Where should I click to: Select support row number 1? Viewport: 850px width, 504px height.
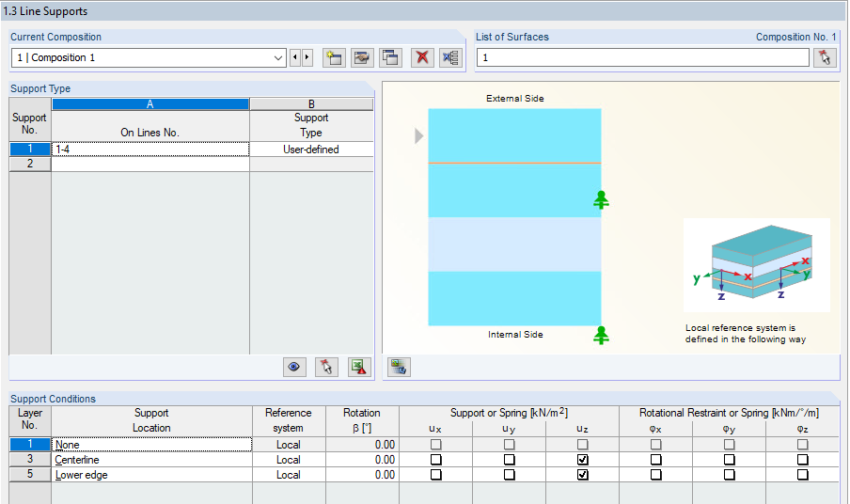point(30,149)
